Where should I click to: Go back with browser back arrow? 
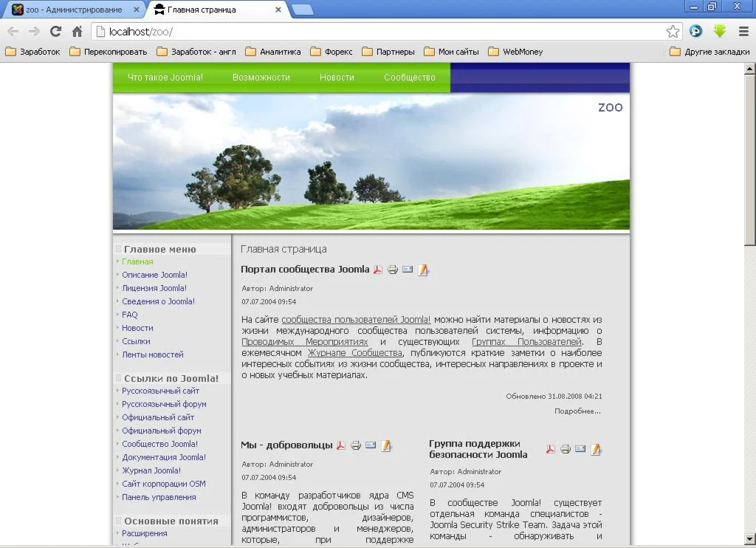(13, 31)
